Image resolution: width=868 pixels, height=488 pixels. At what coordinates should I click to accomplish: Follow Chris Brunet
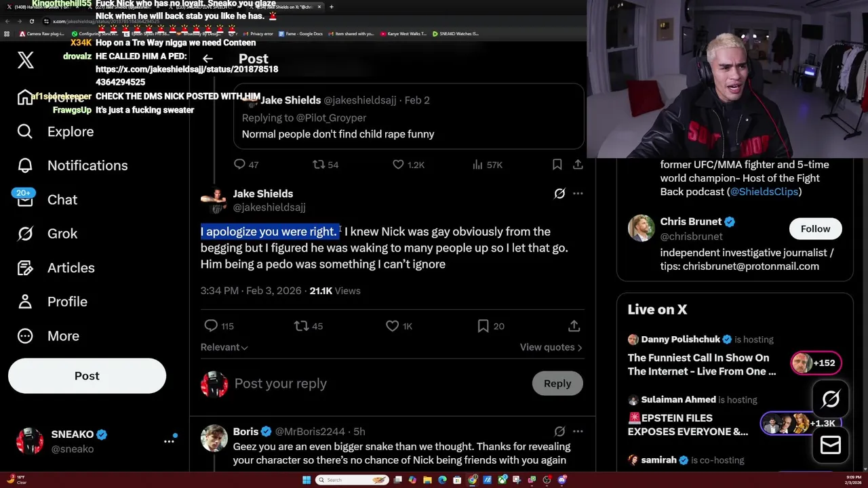[x=815, y=229]
